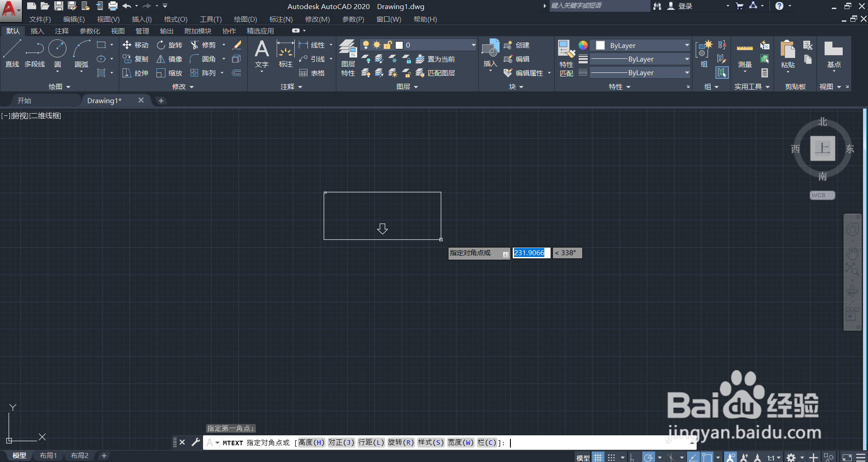The image size is (868, 462).
Task: Click the object color wheel icon
Action: tap(583, 45)
